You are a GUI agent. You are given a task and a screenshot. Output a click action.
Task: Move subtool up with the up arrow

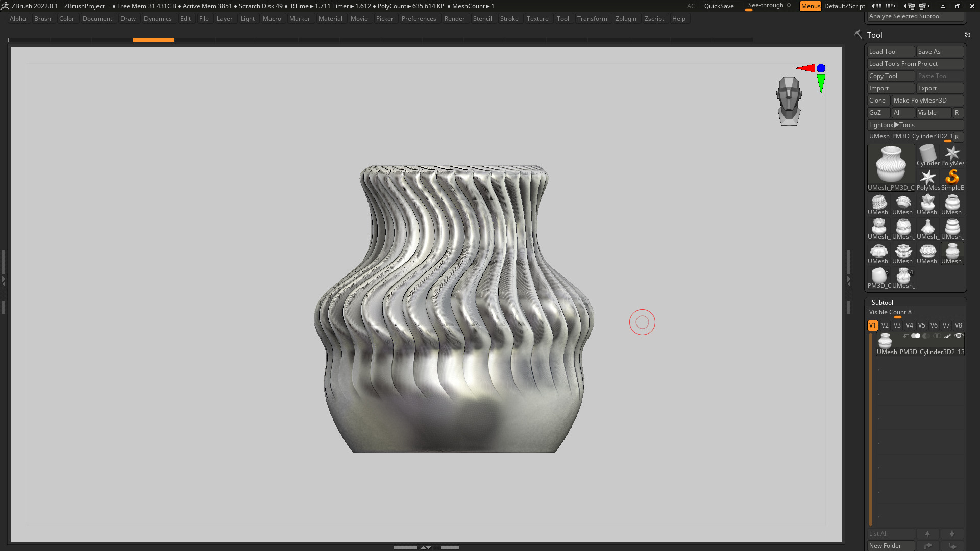click(x=927, y=534)
